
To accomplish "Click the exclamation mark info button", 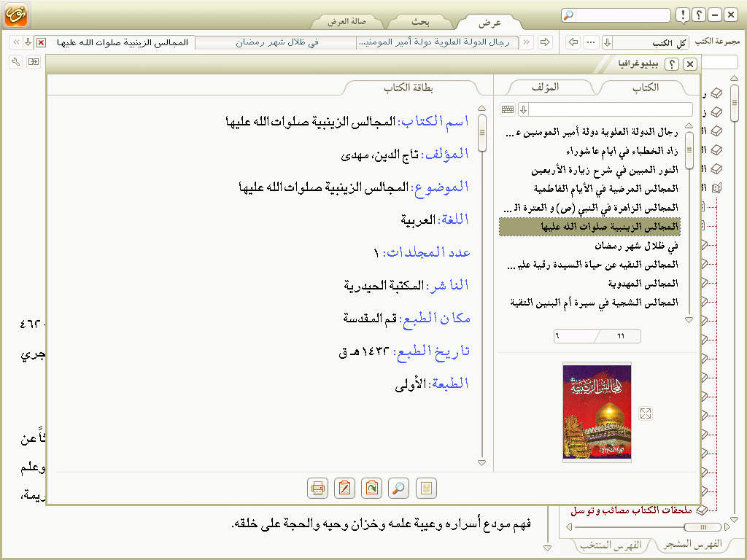I will click(681, 15).
